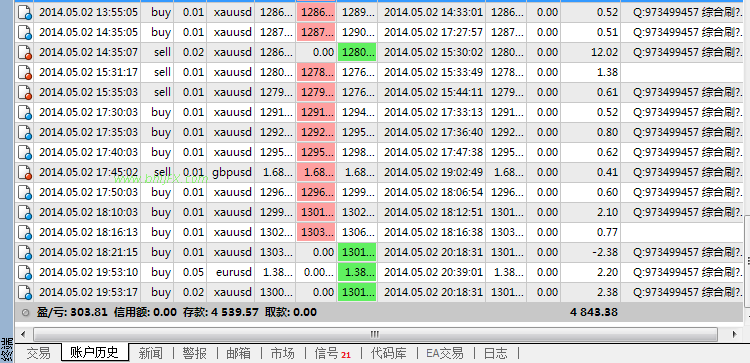Click the right arrow of horizontal scrollbar
The image size is (750, 363).
[x=734, y=334]
